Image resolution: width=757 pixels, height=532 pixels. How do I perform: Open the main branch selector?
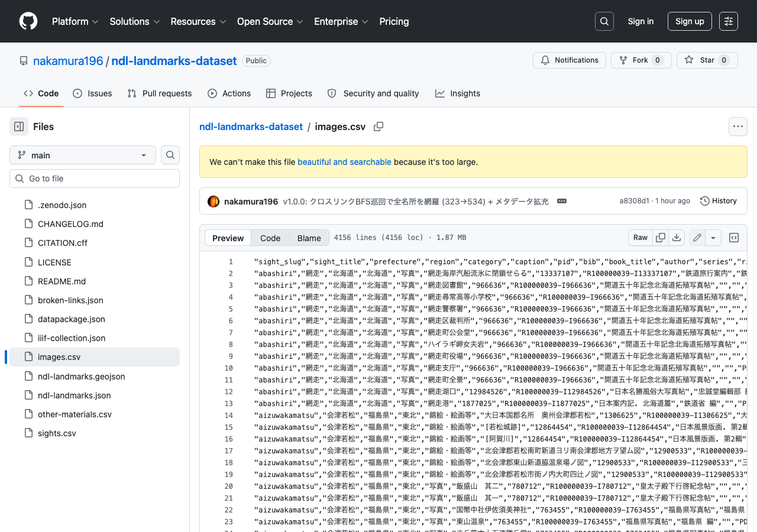coord(83,155)
